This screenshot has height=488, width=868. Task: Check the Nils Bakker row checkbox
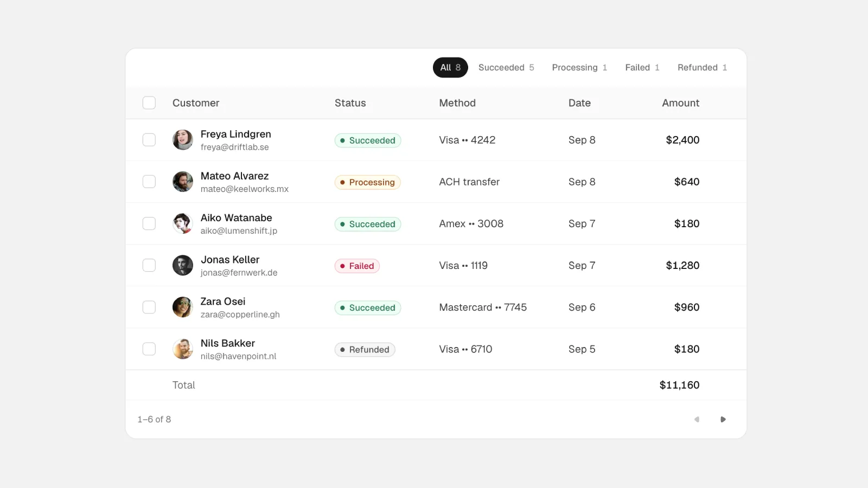(149, 349)
